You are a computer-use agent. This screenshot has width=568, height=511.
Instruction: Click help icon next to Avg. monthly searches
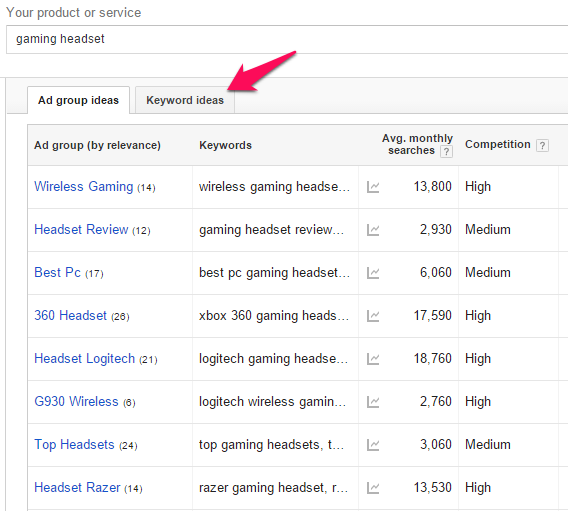click(446, 151)
